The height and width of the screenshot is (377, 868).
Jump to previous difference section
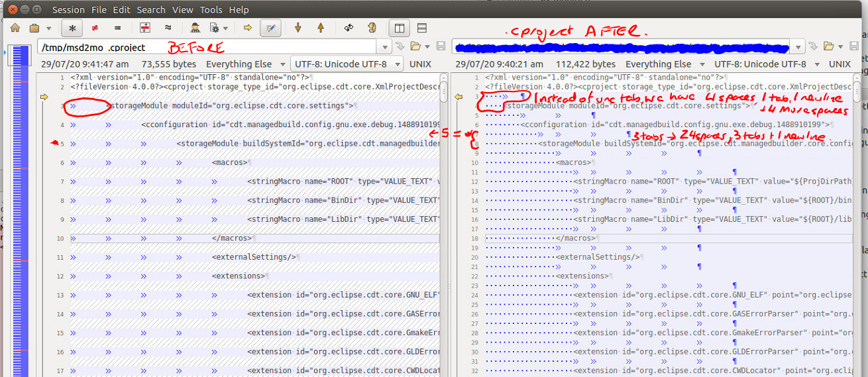(x=321, y=28)
